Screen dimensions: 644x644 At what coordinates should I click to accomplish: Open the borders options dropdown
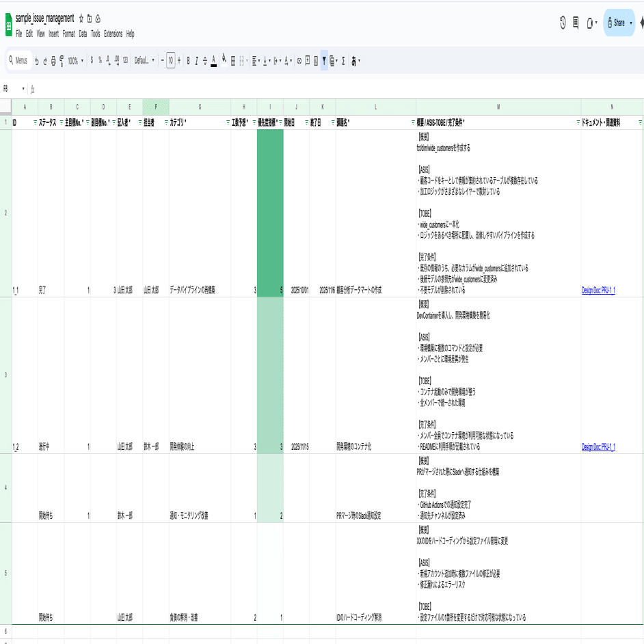pos(233,61)
